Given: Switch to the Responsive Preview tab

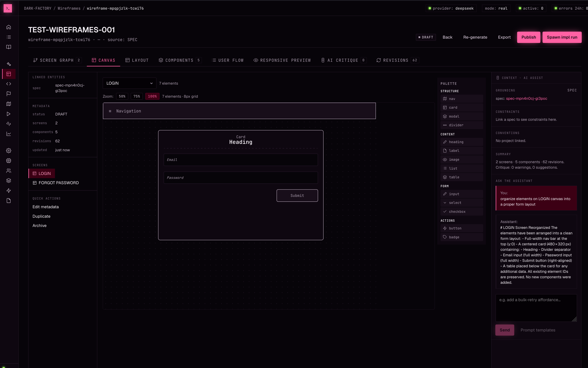Looking at the screenshot, I should coord(282,60).
